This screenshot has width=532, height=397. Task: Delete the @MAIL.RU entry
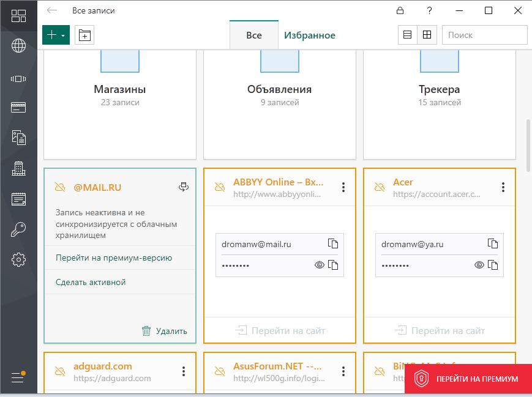pos(165,331)
